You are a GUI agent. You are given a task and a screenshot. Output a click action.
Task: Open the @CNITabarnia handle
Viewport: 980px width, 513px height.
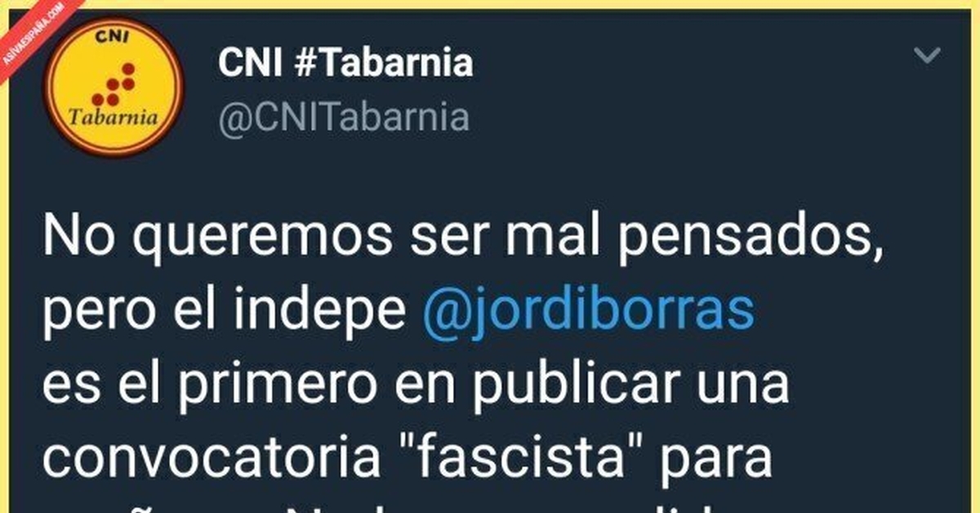pyautogui.click(x=344, y=118)
